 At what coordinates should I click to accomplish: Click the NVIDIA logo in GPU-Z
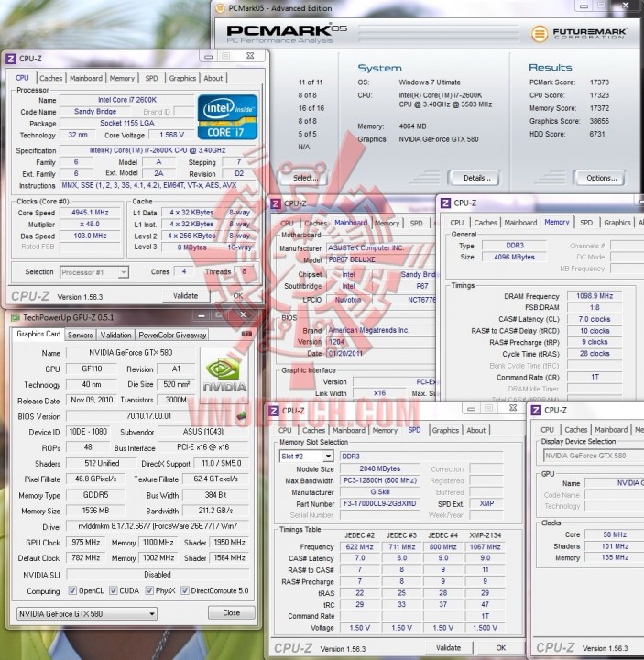tap(224, 376)
